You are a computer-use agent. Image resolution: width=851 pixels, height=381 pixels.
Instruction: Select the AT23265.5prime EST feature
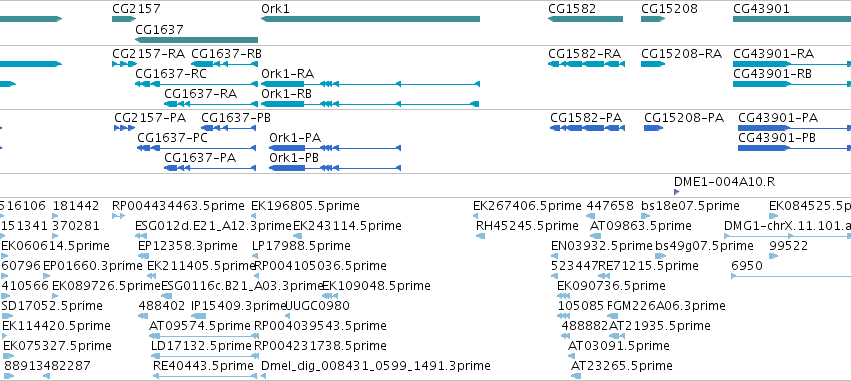click(x=575, y=376)
